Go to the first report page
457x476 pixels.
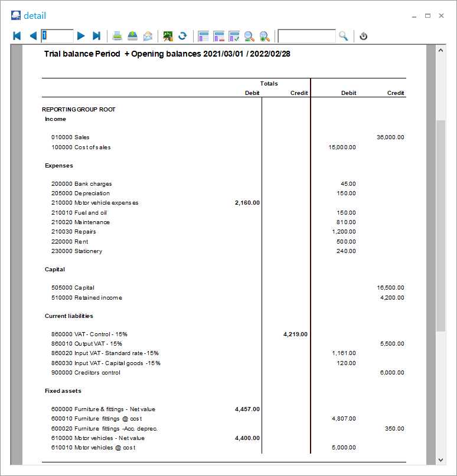17,36
